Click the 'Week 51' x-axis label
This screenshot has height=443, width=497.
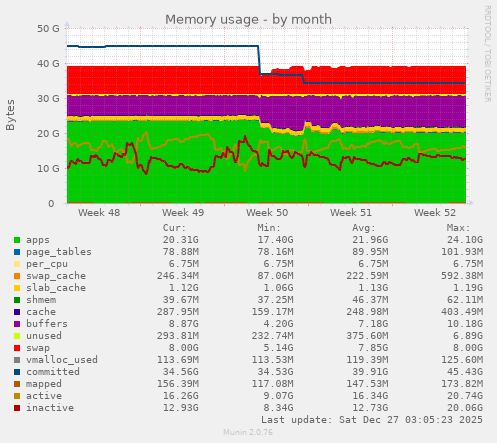point(351,213)
